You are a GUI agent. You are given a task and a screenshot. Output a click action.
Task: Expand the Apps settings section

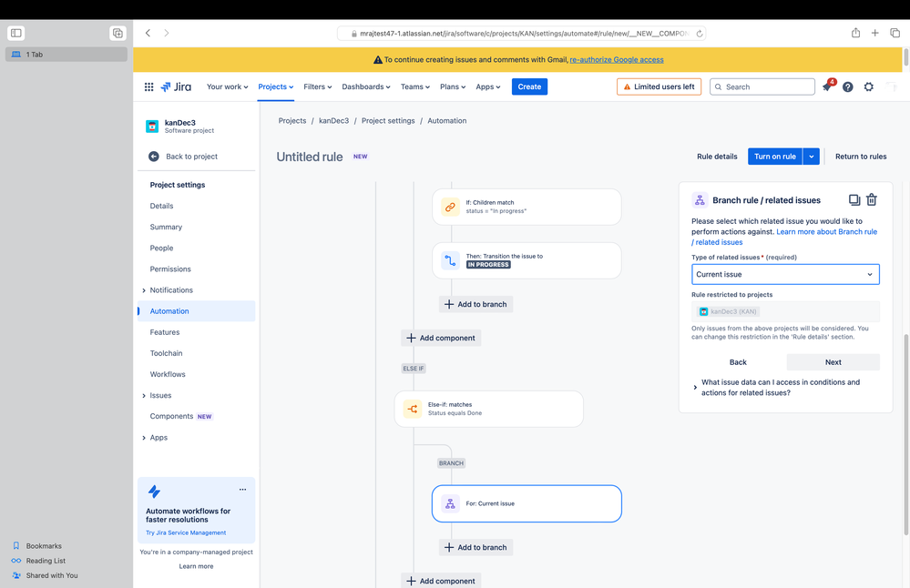[144, 438]
